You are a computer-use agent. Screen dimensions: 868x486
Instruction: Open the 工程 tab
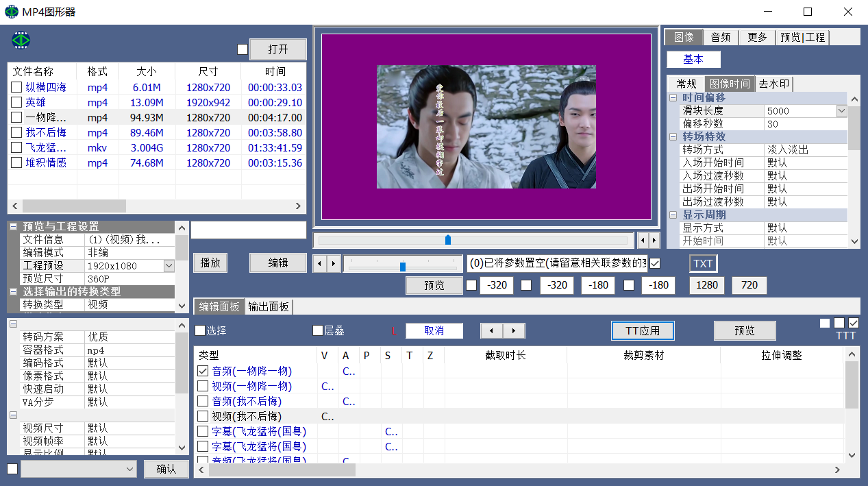click(815, 37)
